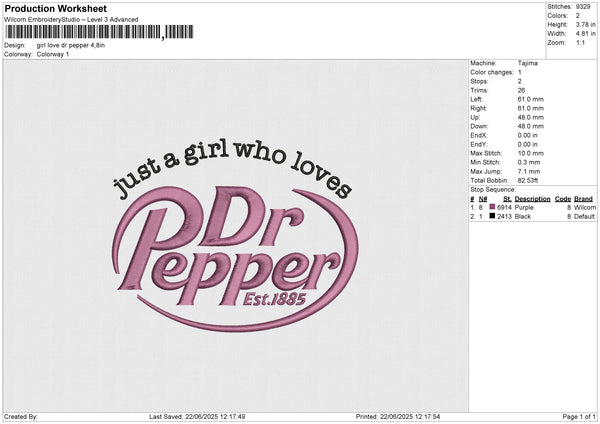Click the Printed timestamp '22/06/2025 12:17:54'
The height and width of the screenshot is (424, 600).
[410, 417]
